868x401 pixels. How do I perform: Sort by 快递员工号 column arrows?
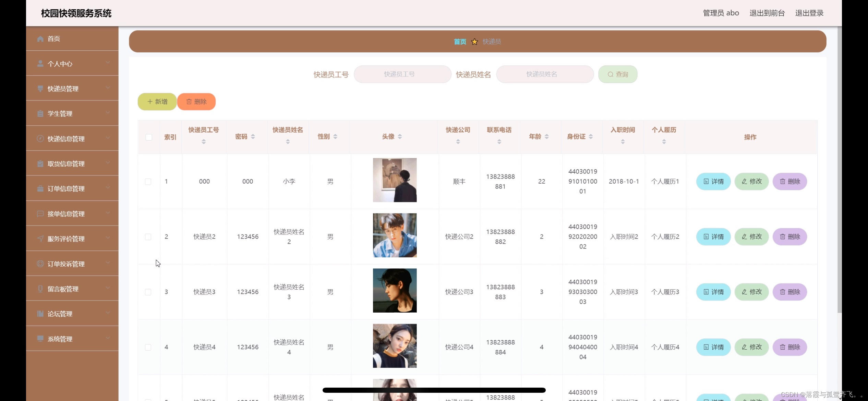point(204,142)
